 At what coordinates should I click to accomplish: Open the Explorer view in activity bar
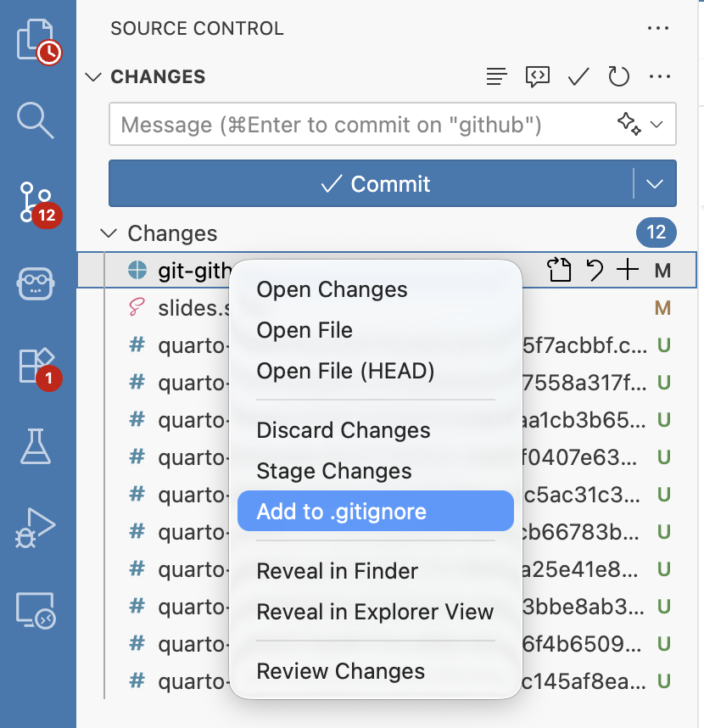click(x=36, y=40)
